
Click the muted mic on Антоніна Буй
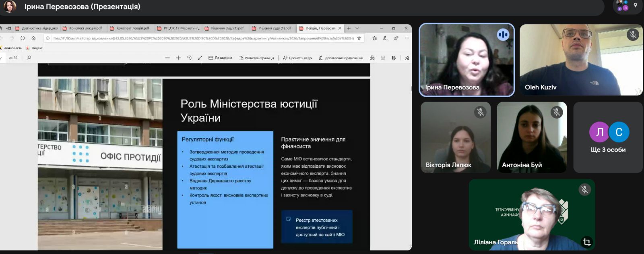(557, 112)
